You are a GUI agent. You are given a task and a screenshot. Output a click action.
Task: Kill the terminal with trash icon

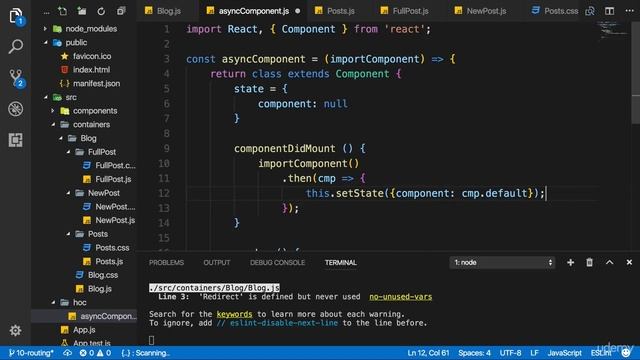coord(589,262)
